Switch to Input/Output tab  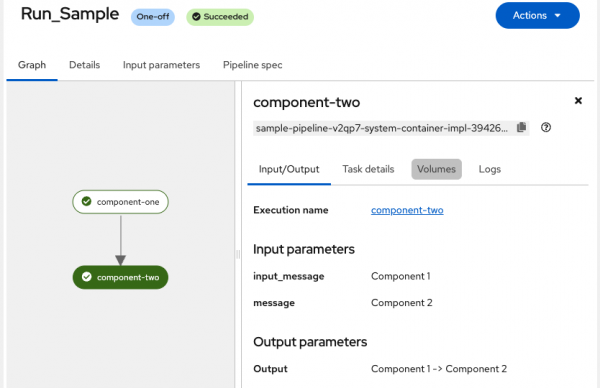pyautogui.click(x=289, y=169)
